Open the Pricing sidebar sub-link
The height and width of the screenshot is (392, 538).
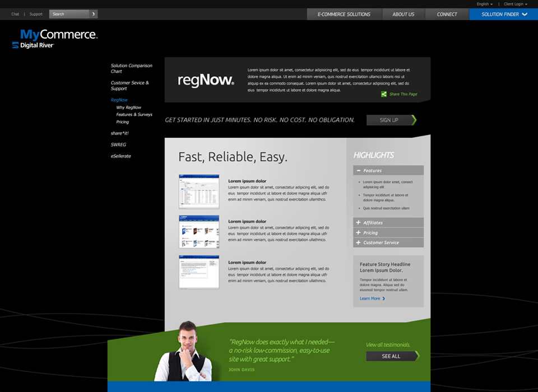click(x=123, y=122)
